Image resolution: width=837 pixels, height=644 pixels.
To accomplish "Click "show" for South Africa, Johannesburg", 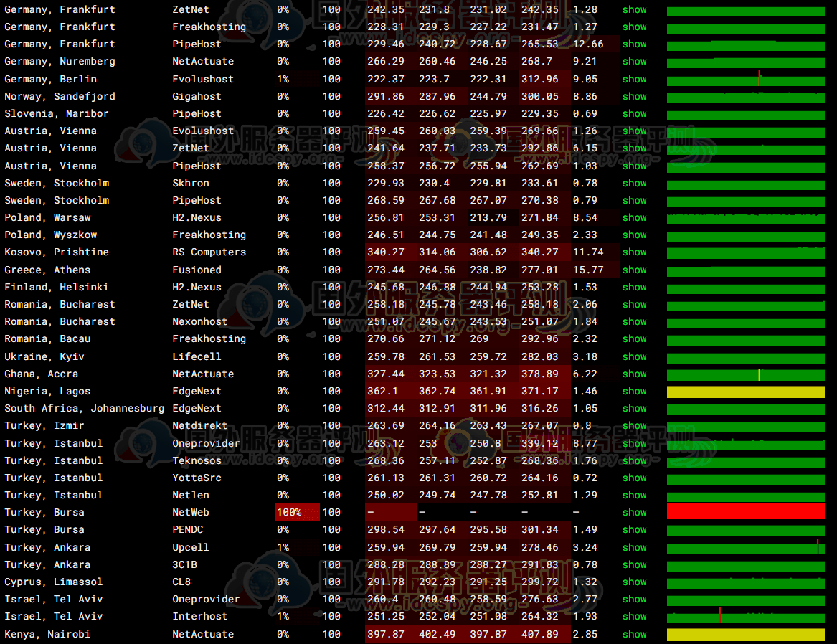I will point(634,408).
